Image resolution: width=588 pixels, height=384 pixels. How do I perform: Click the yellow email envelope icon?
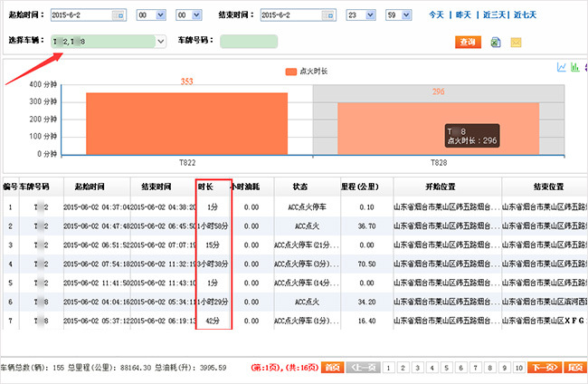pyautogui.click(x=516, y=43)
